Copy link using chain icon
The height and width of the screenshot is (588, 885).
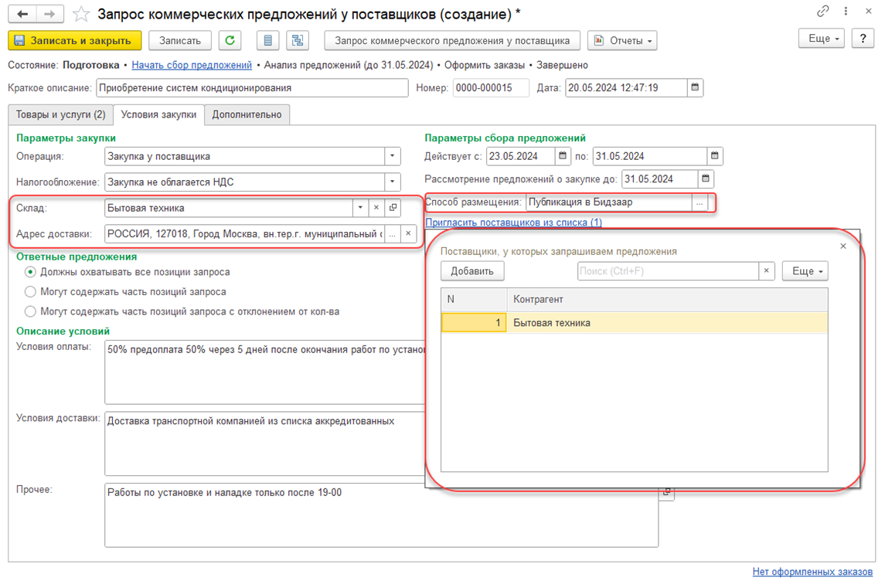[x=823, y=12]
